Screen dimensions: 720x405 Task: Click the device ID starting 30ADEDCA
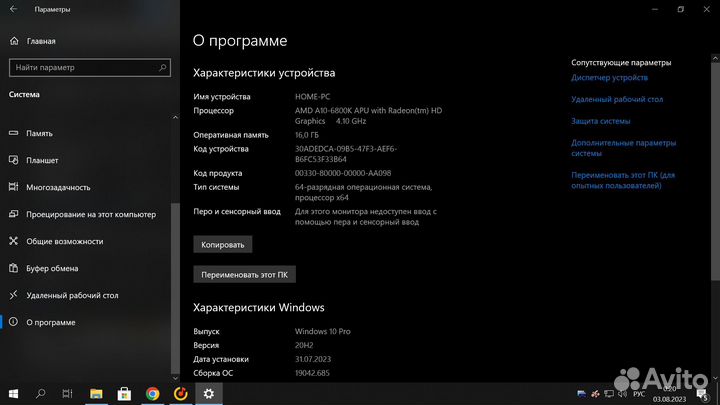346,154
